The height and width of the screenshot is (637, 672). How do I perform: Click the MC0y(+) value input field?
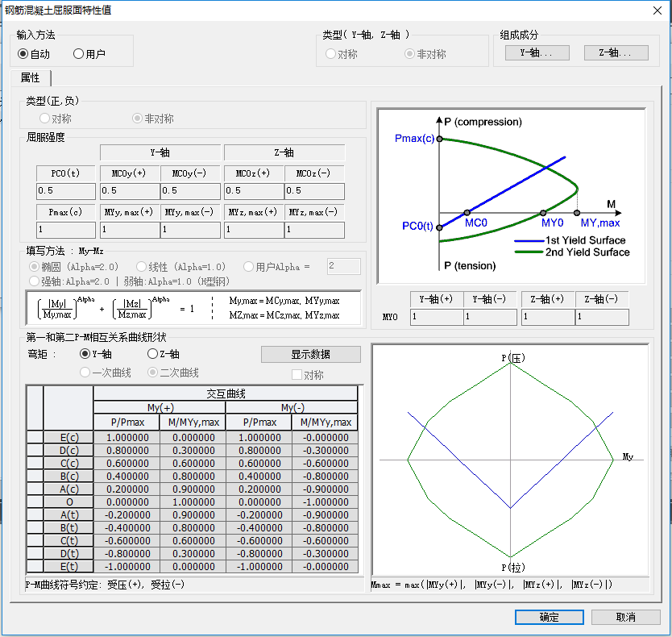(x=129, y=191)
